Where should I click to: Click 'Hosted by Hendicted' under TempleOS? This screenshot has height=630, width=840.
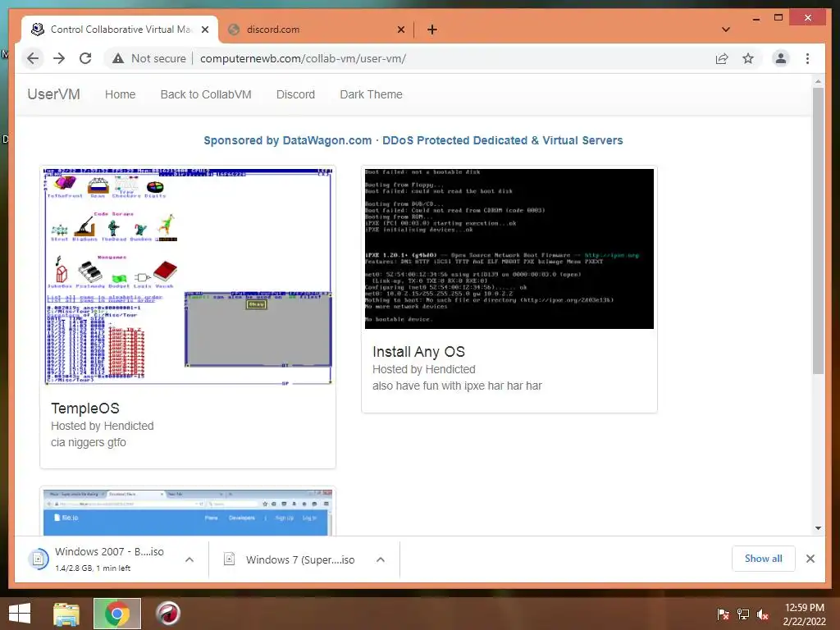pos(103,426)
